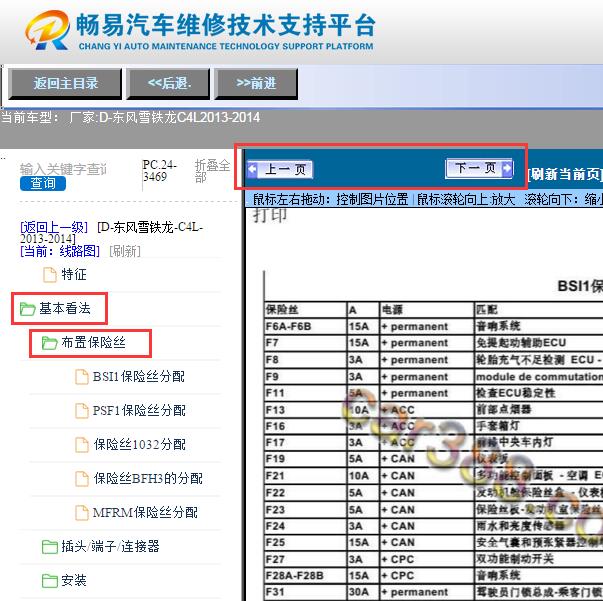Click folder icon beside 安装
The height and width of the screenshot is (601, 603).
click(50, 581)
